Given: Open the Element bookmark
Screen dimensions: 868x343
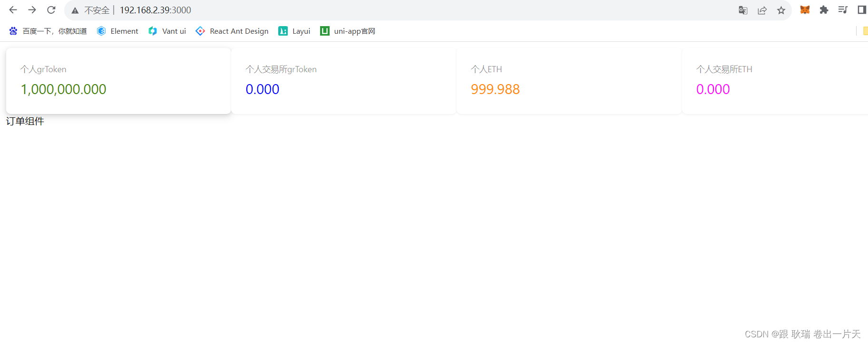Looking at the screenshot, I should coord(124,31).
